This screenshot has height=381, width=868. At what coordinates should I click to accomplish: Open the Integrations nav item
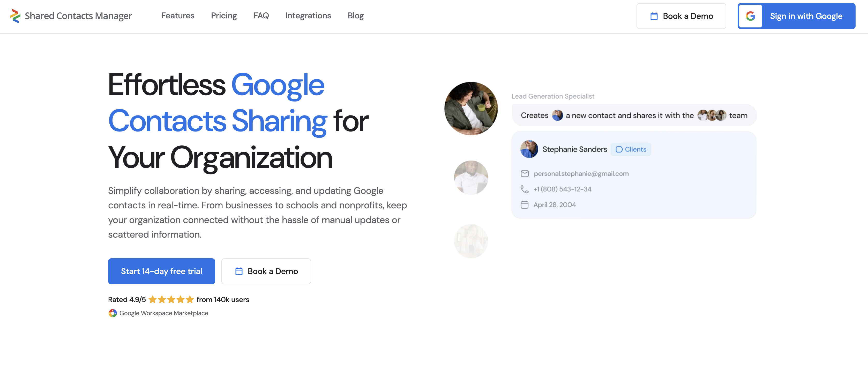coord(308,16)
